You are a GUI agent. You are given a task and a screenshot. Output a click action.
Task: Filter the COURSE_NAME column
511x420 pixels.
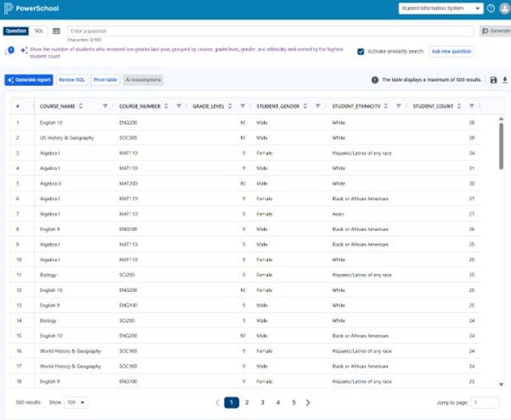pyautogui.click(x=105, y=106)
